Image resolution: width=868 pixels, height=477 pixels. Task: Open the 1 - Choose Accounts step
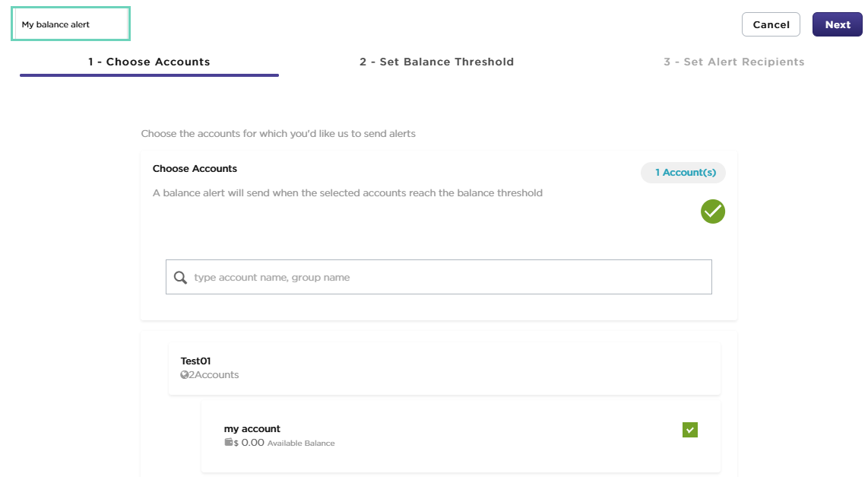(x=149, y=62)
